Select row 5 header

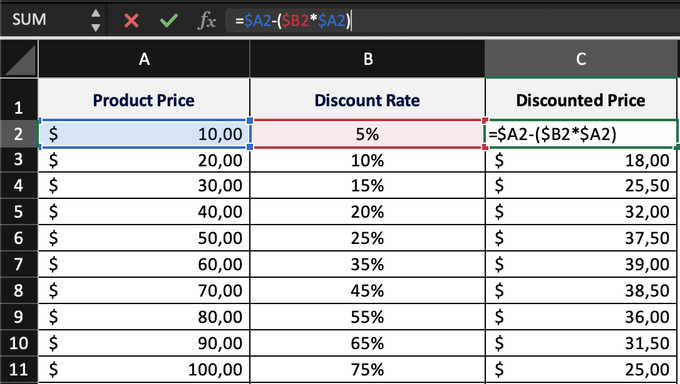coord(19,212)
